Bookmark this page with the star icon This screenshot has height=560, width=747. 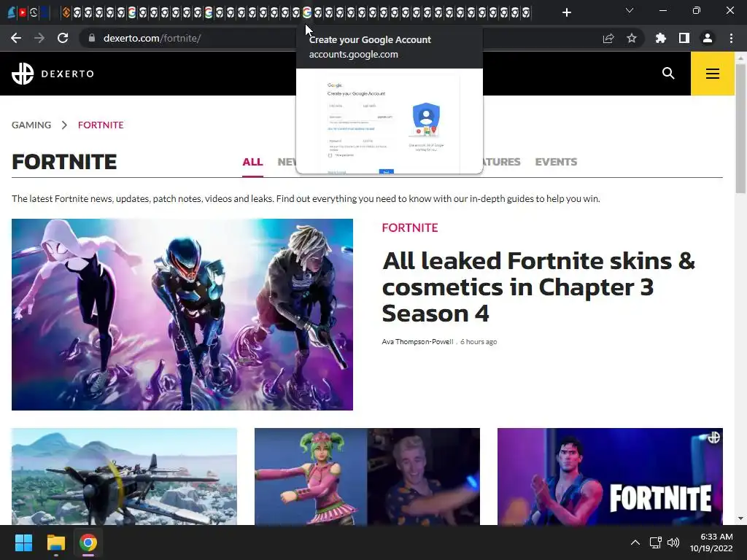[632, 38]
